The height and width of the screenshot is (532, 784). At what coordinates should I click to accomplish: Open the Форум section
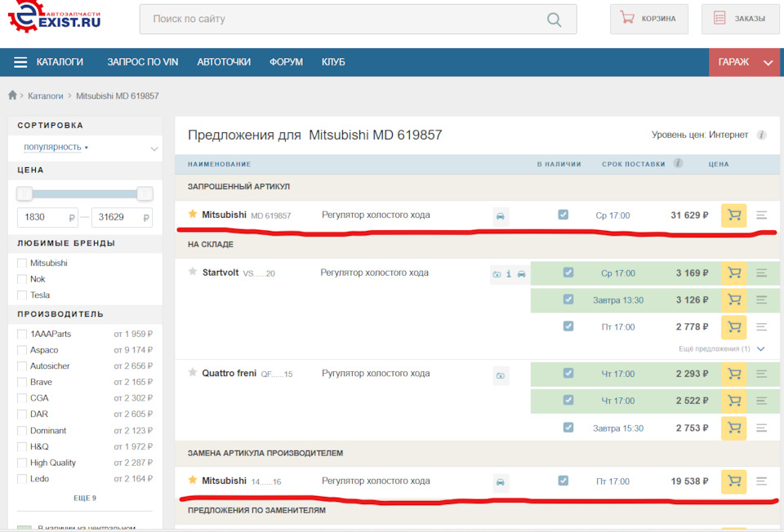pos(286,62)
